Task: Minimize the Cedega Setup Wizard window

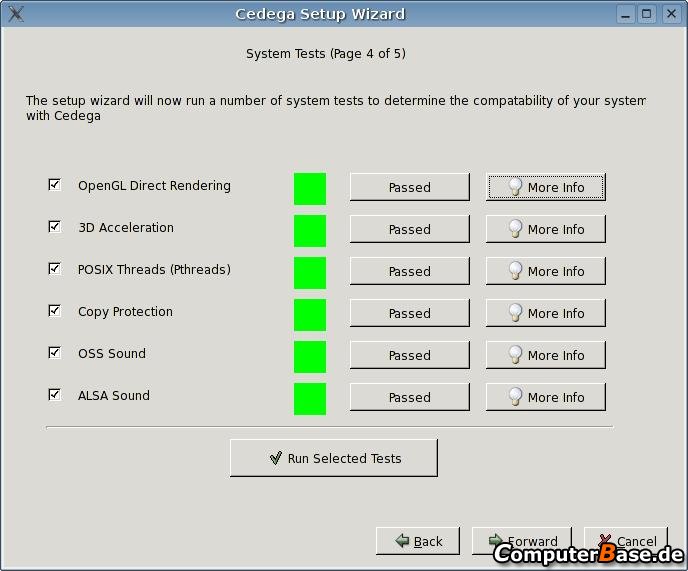Action: point(626,14)
